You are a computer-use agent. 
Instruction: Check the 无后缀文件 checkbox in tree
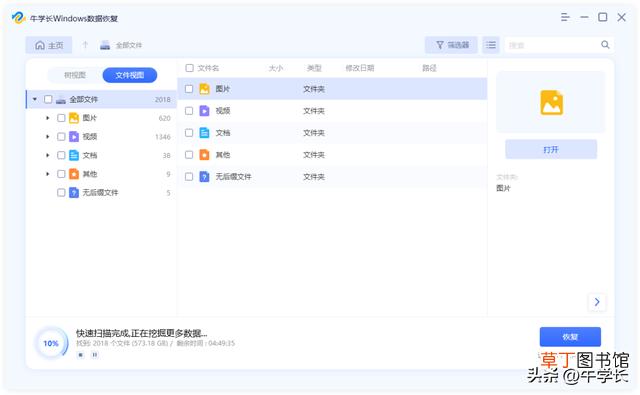point(61,193)
